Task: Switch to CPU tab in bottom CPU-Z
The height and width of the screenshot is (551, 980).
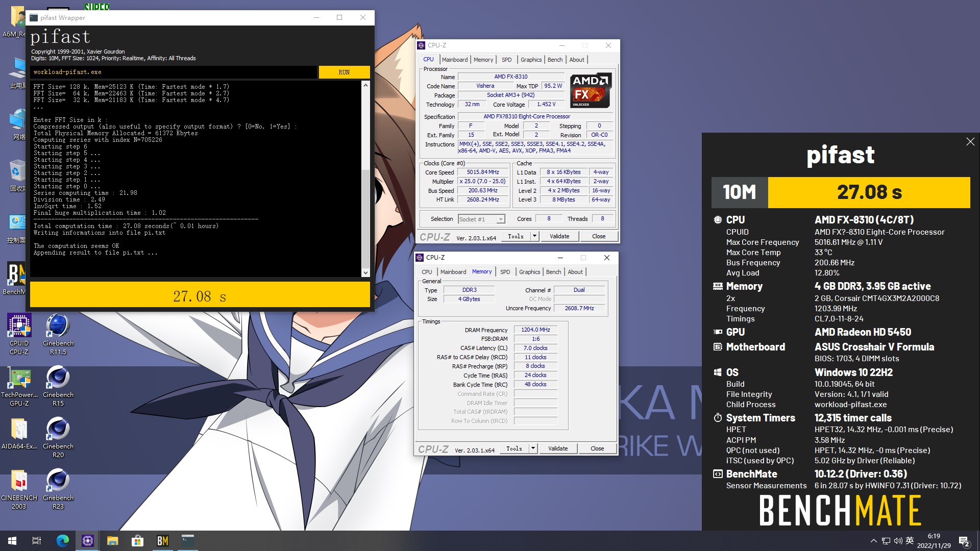Action: [427, 272]
